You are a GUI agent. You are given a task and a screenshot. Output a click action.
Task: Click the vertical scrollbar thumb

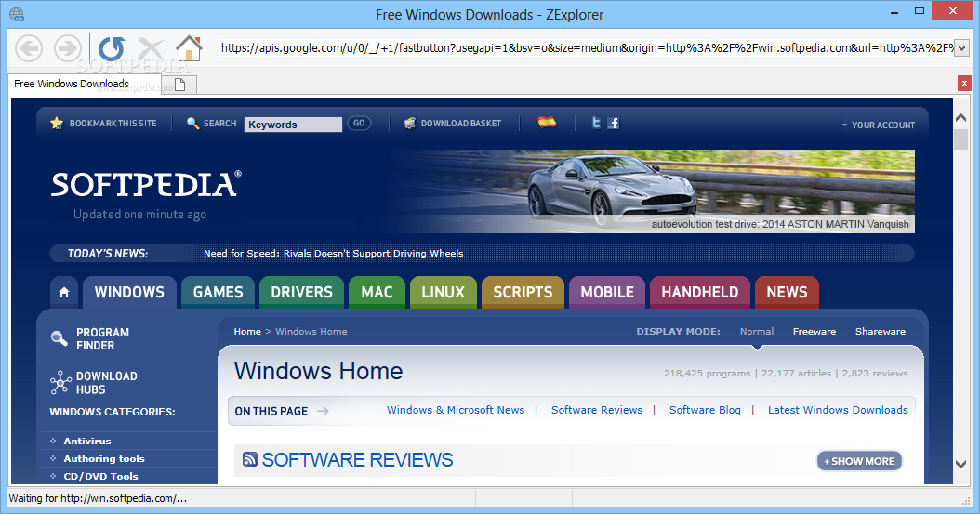tap(961, 138)
